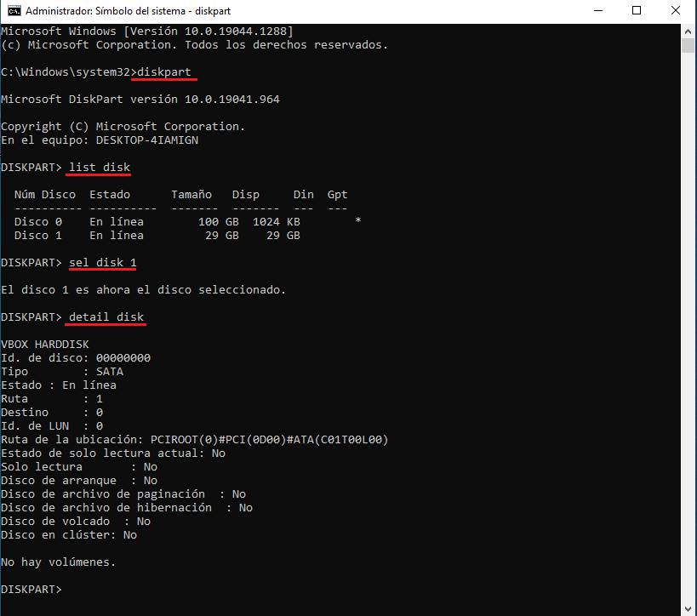Click the 'sel disk 1' command text
Viewport: 697px width, 616px height.
click(x=103, y=263)
